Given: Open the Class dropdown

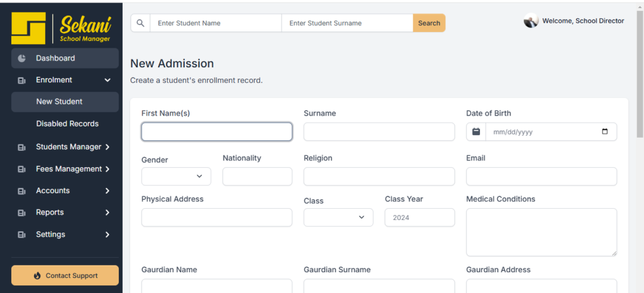Looking at the screenshot, I should 338,218.
